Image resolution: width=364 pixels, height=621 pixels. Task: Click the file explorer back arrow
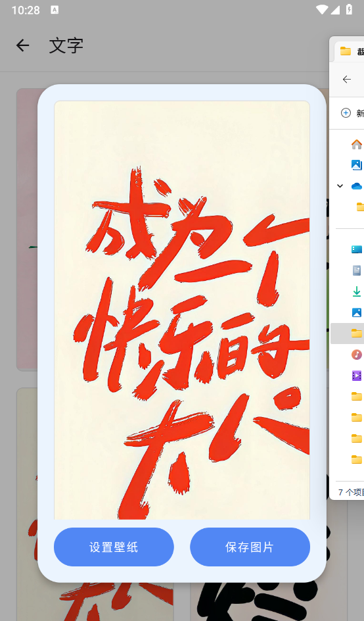point(347,79)
